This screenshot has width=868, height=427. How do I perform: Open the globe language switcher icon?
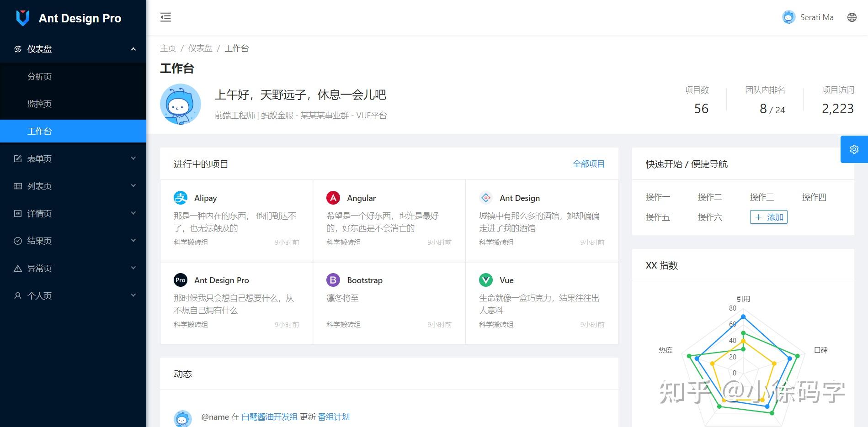coord(852,17)
